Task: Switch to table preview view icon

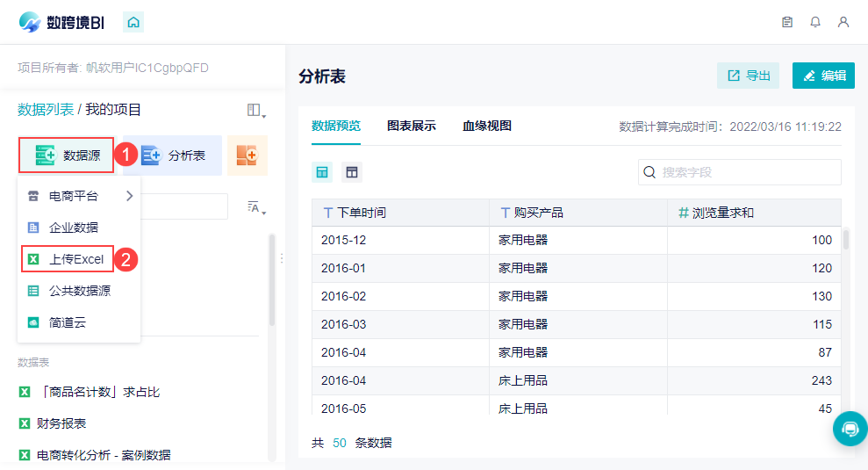Action: coord(323,172)
